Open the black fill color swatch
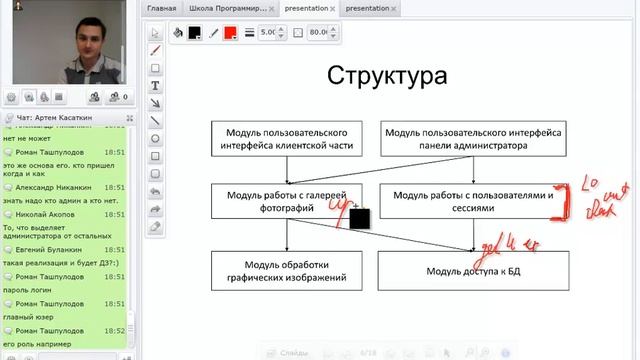 pos(195,33)
